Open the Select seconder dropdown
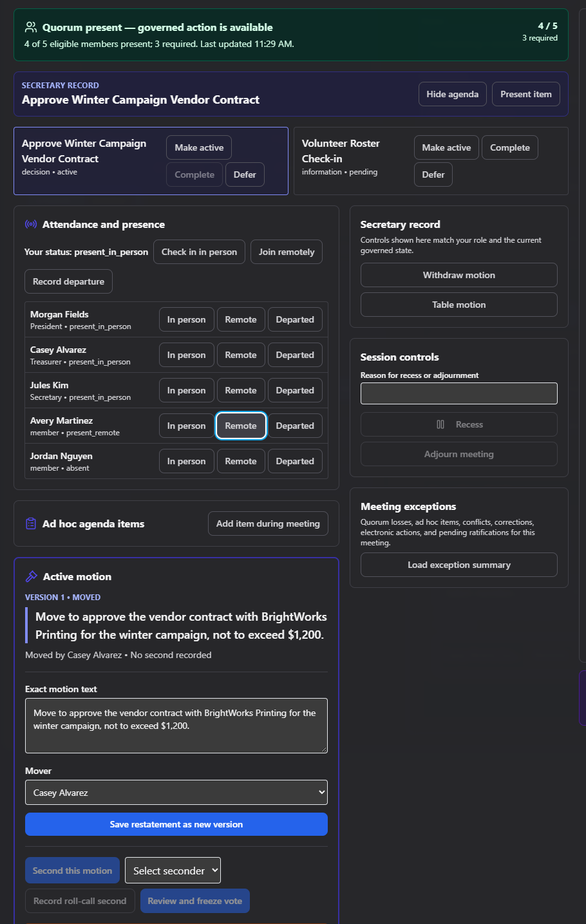Image resolution: width=586 pixels, height=924 pixels. click(x=173, y=871)
